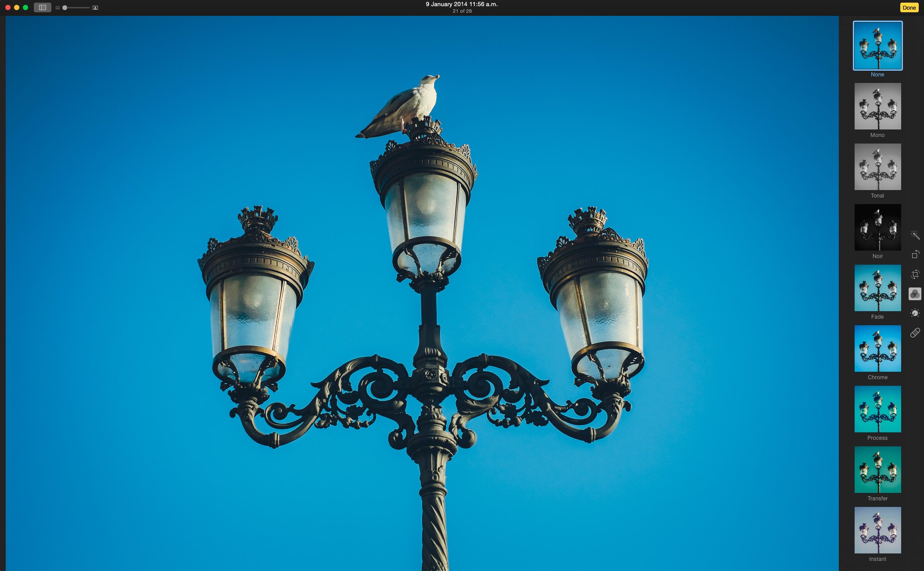The width and height of the screenshot is (924, 571).
Task: Click the seagull in the photo
Action: coord(404,108)
